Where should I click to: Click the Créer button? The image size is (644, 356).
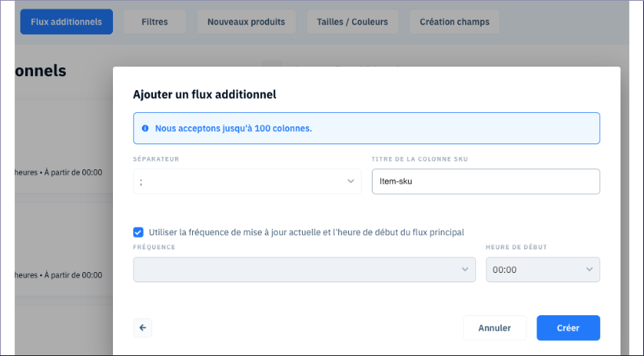click(568, 328)
